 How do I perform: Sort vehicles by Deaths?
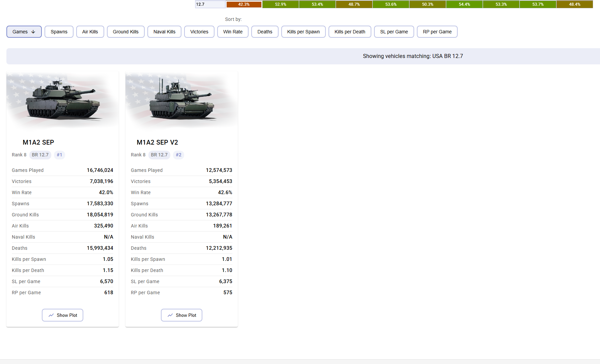(265, 32)
